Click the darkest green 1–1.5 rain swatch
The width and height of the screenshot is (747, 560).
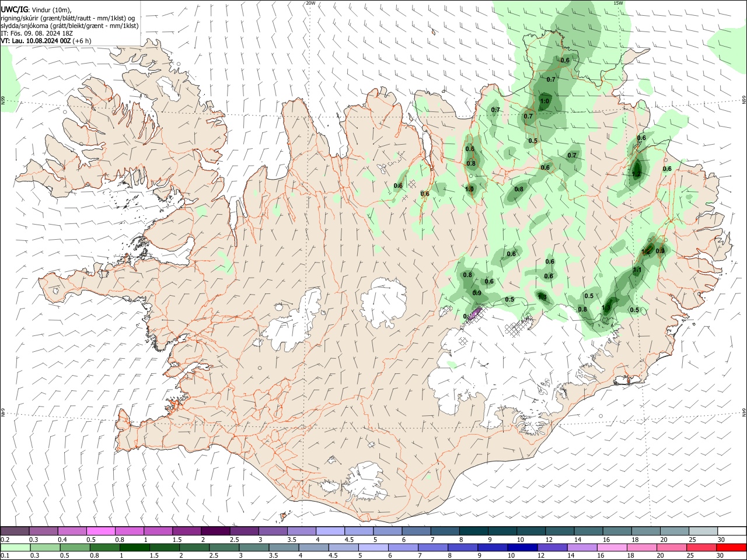[x=135, y=548]
